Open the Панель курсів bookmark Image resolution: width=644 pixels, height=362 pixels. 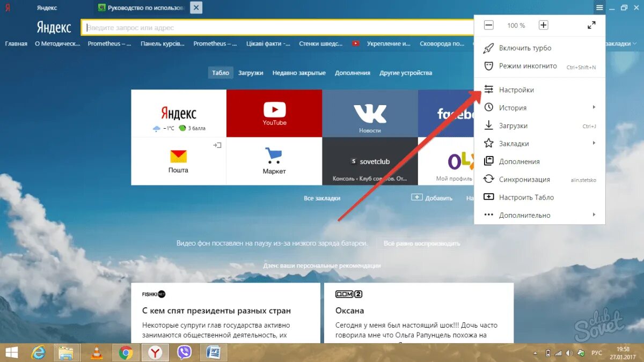[x=162, y=44]
